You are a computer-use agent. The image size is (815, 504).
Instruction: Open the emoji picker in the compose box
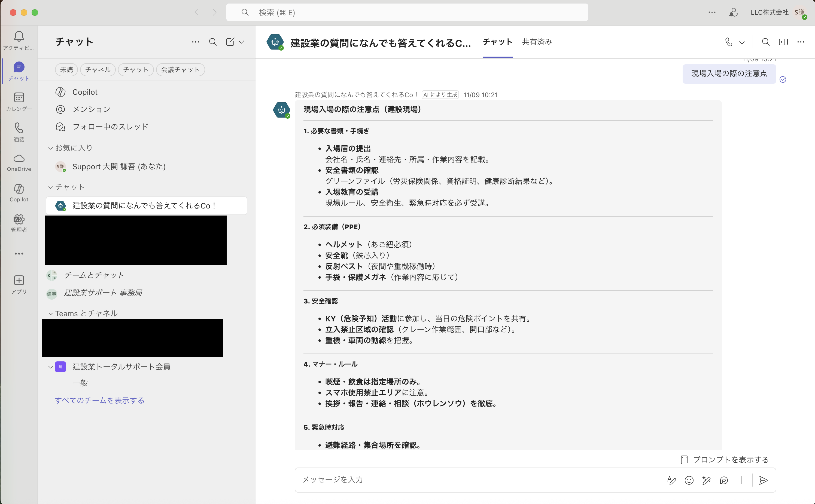tap(689, 480)
